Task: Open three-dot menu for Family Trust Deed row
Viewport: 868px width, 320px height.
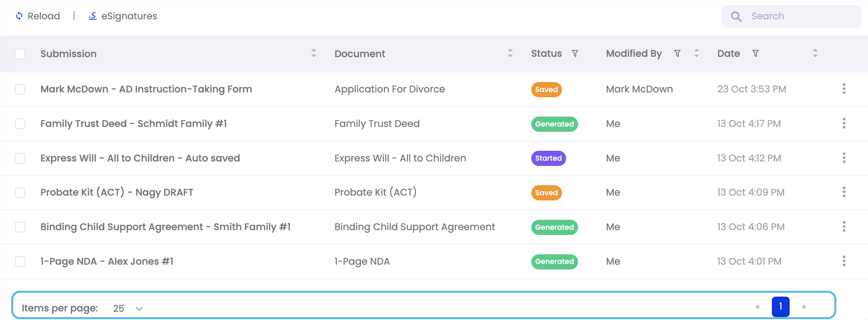Action: tap(844, 123)
